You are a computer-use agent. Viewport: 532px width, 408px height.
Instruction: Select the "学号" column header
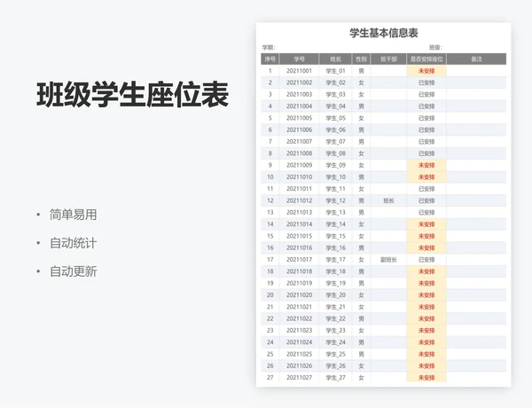(x=300, y=59)
